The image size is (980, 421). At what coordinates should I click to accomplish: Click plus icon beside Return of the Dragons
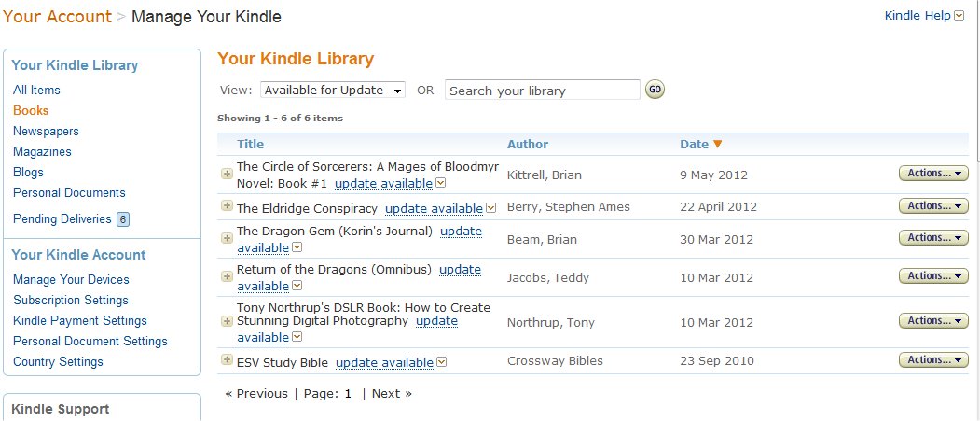point(226,276)
